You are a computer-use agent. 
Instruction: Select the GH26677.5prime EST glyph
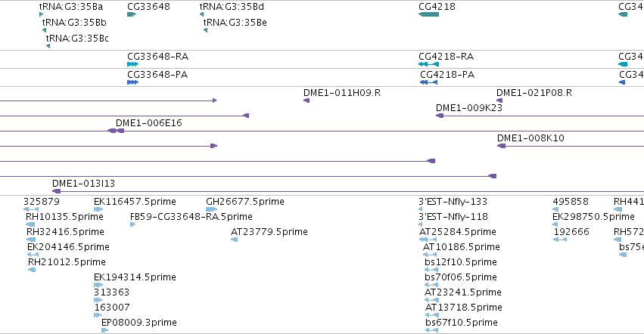click(212, 209)
